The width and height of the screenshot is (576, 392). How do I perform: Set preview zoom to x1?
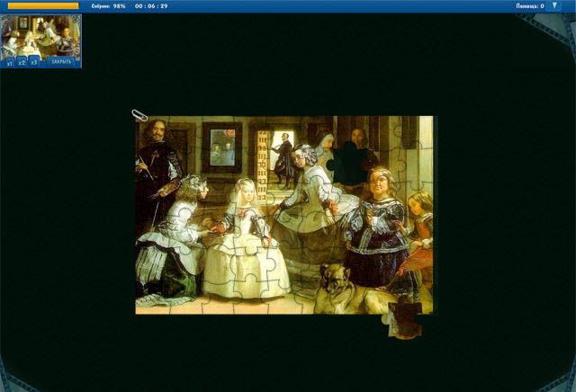pos(10,63)
